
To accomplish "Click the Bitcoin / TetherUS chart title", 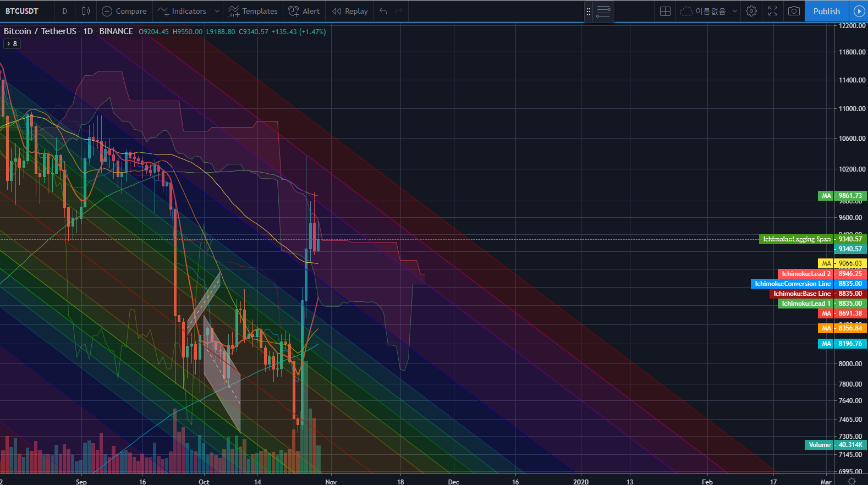I will point(40,31).
